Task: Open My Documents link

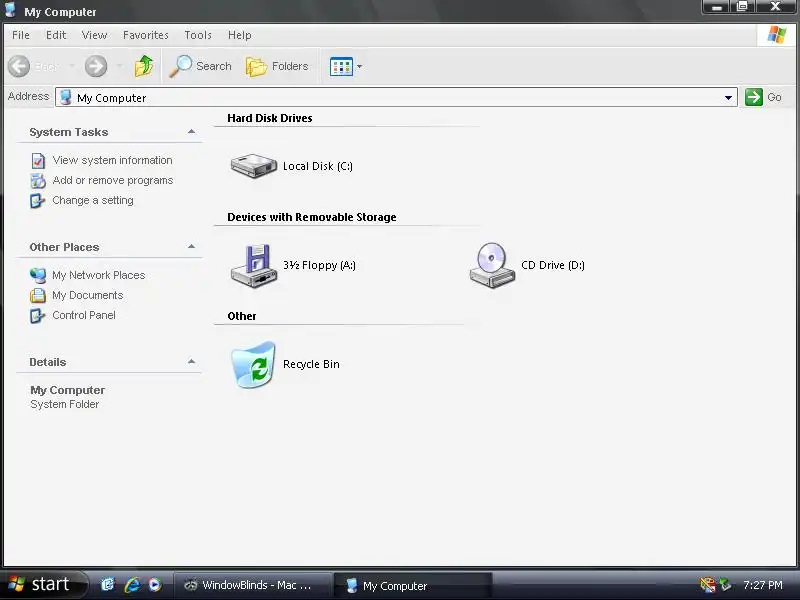Action: coord(88,295)
